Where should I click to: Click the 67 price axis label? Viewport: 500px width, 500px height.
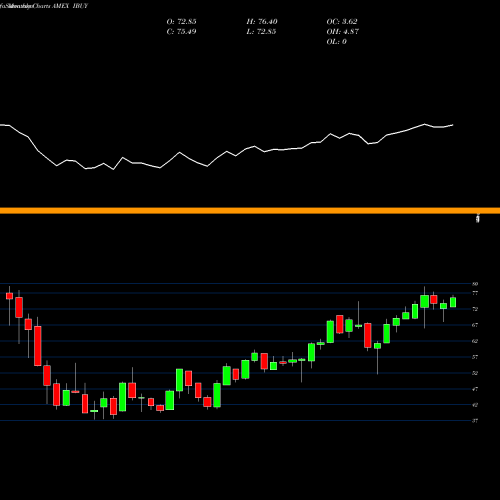[x=475, y=325]
